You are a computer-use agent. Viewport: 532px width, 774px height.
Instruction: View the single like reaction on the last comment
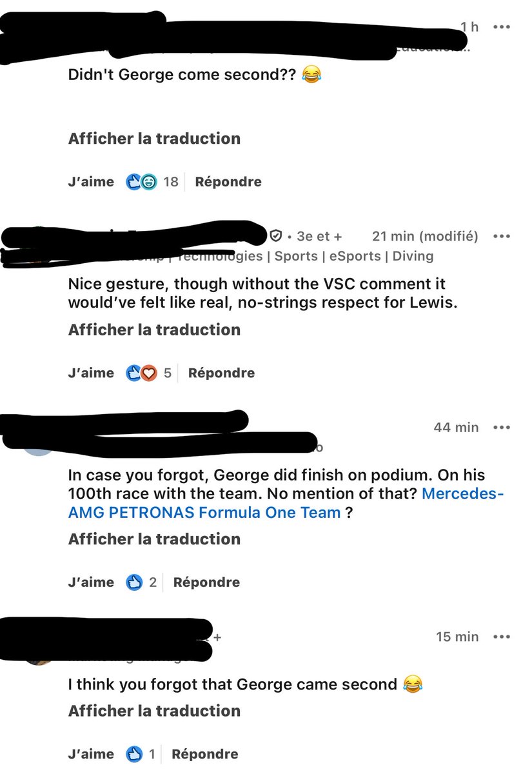coord(141,754)
